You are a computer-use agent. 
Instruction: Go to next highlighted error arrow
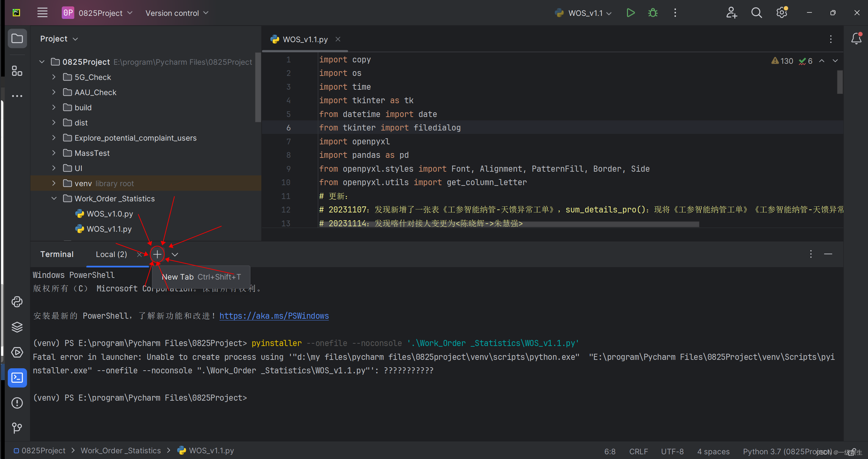[835, 61]
